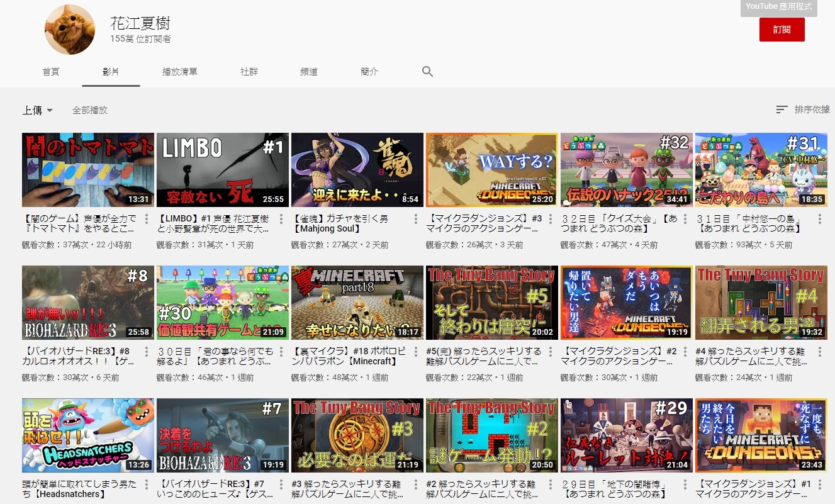Open three-dot menu for 【裏マイクラ】#18 video

pyautogui.click(x=416, y=352)
